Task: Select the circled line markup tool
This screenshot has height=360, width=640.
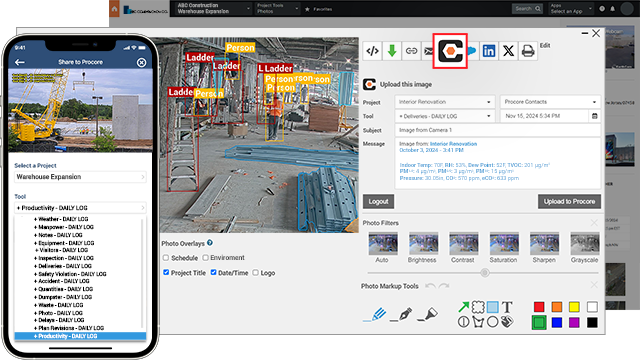Action: [463, 322]
